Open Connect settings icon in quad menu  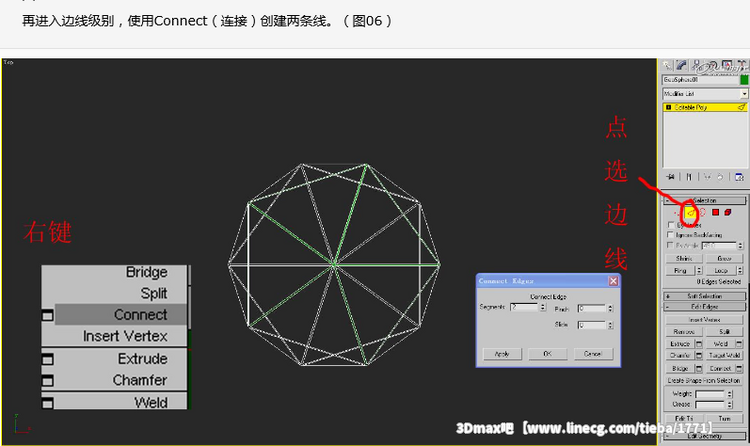[x=47, y=315]
